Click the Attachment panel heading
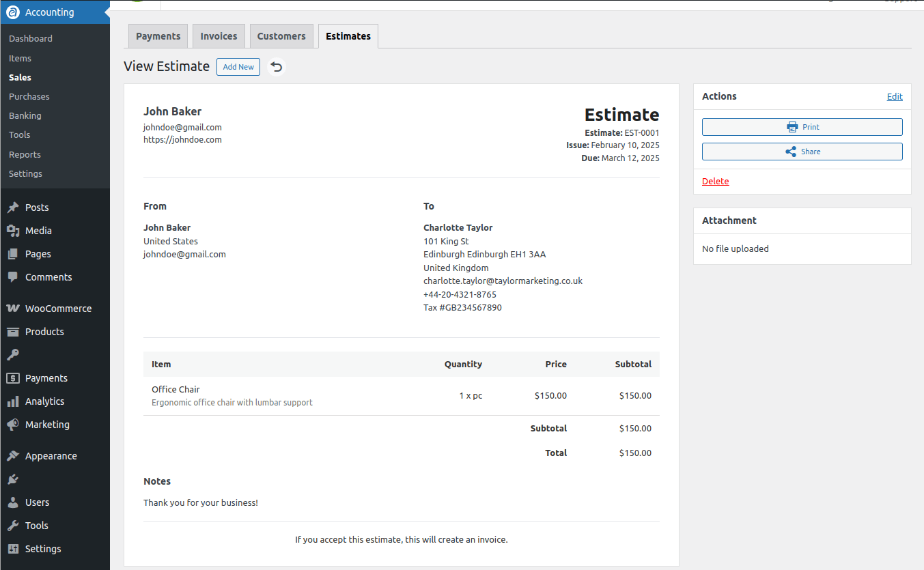Viewport: 924px width, 570px height. click(729, 220)
